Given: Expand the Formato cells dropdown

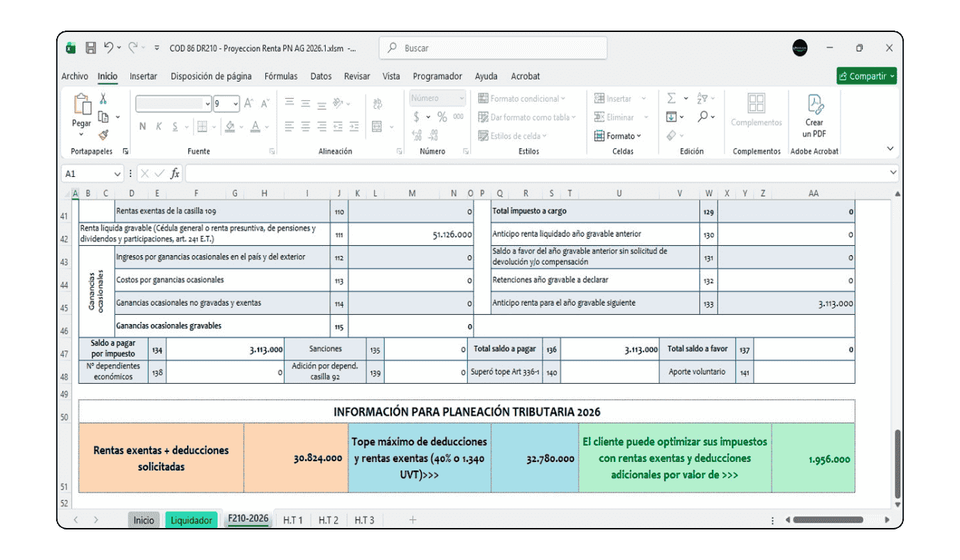Looking at the screenshot, I should pyautogui.click(x=618, y=136).
